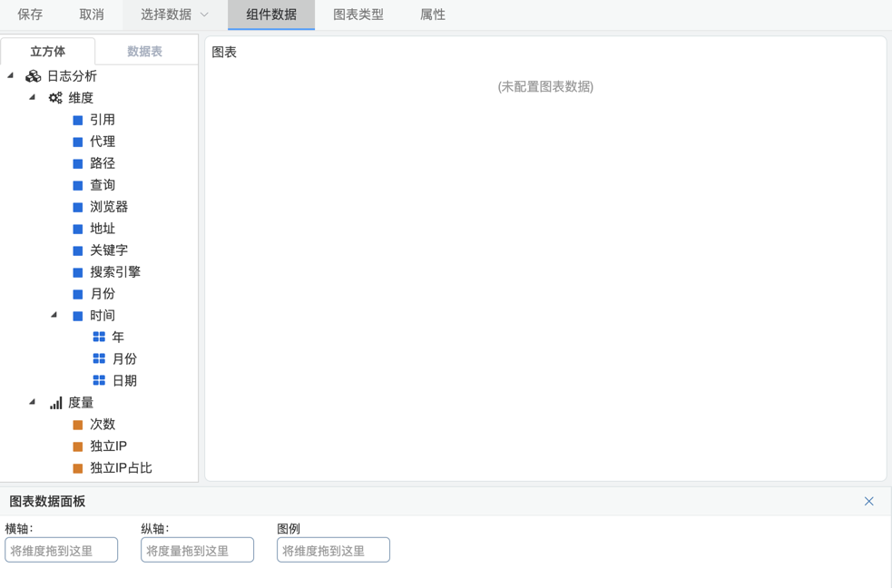Collapse the 度量 tree node
The image size is (892, 588).
pyautogui.click(x=33, y=402)
